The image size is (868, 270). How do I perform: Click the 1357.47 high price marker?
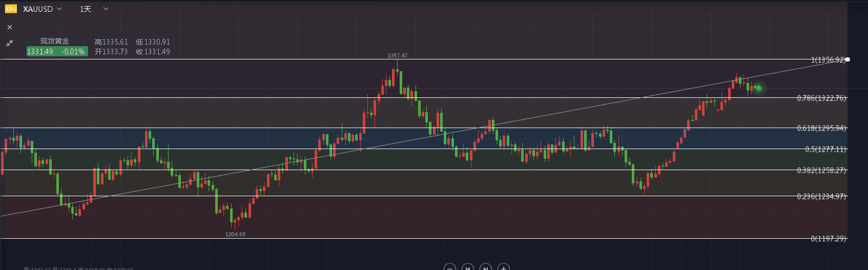(398, 55)
